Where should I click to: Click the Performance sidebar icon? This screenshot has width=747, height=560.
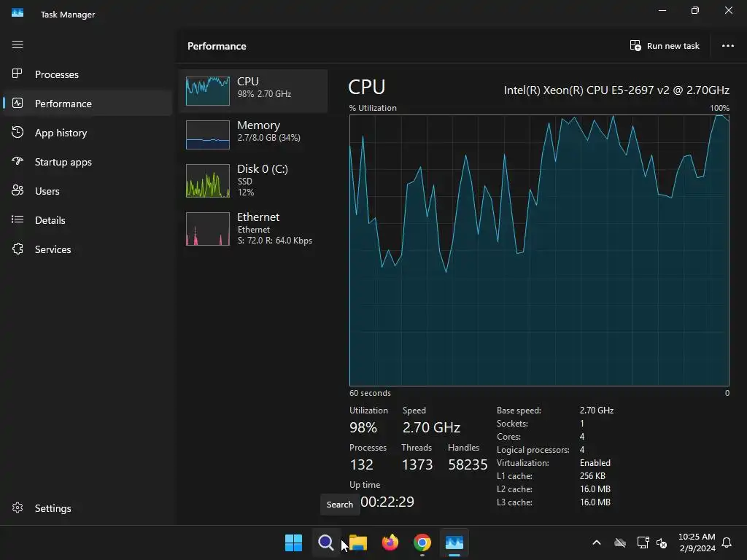18,103
